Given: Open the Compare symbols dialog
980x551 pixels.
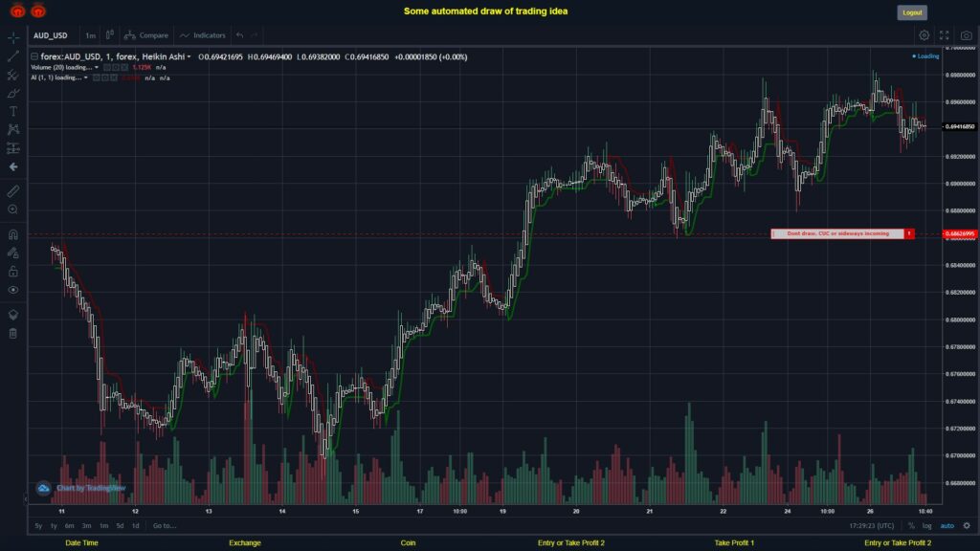Looking at the screenshot, I should click(146, 35).
